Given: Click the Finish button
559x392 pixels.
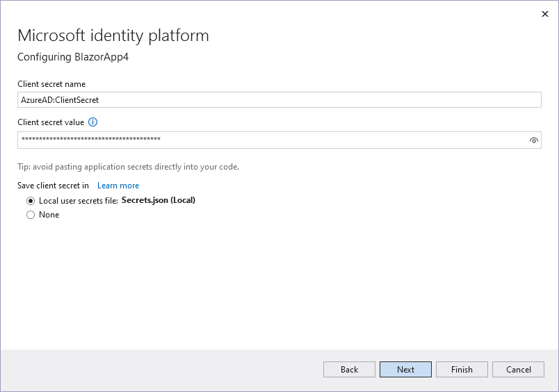Looking at the screenshot, I should point(462,370).
